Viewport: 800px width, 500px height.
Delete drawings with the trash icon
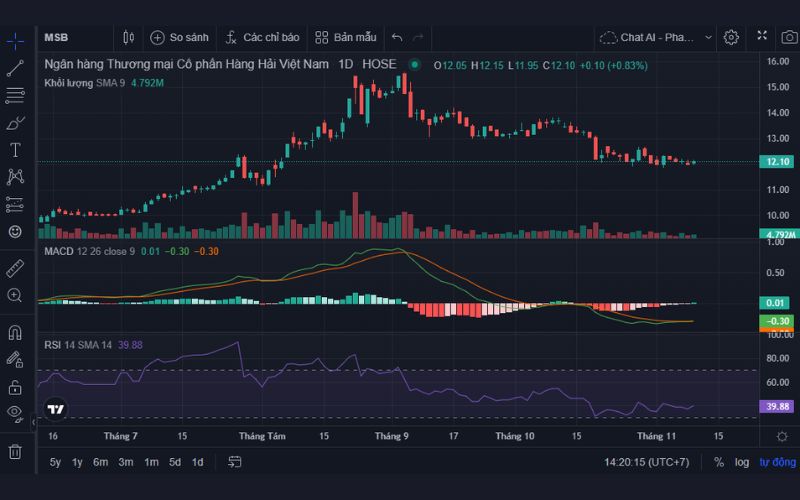pyautogui.click(x=15, y=451)
